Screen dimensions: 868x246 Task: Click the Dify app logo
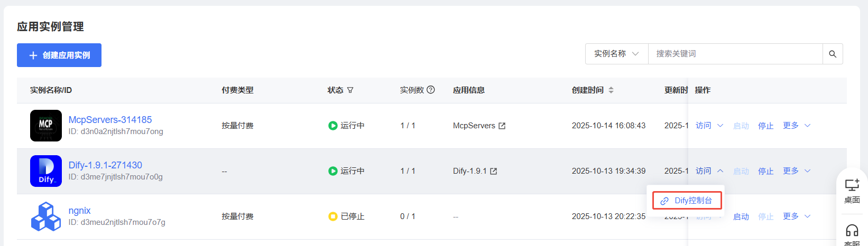point(46,171)
